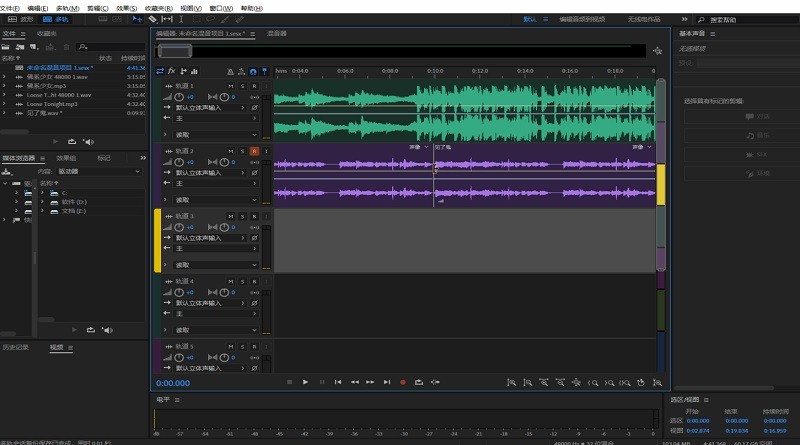This screenshot has height=445, width=800.
Task: Click the Play button in transport controls
Action: coord(306,382)
